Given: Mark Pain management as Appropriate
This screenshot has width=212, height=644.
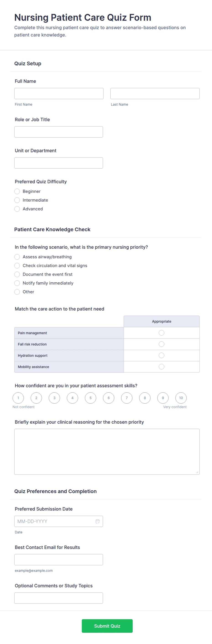Looking at the screenshot, I should point(161,333).
